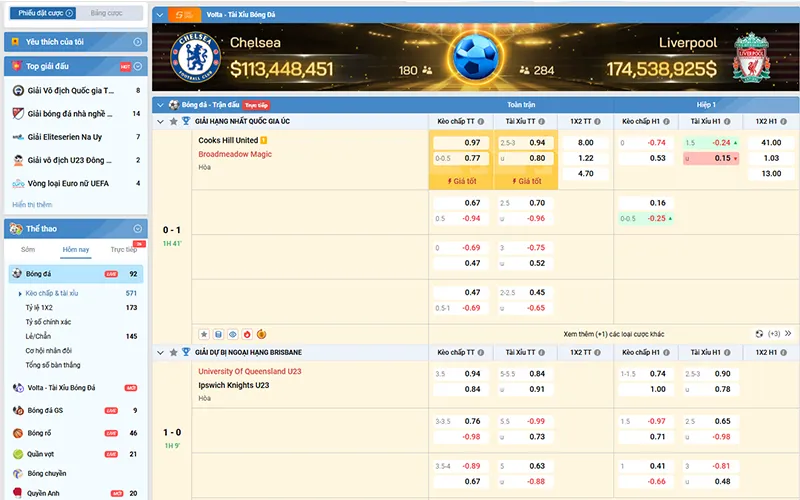Click trophy icon of Giải Hạng Nhất Quốc Gia Úc
Viewport: 800px width, 500px height.
tap(186, 121)
